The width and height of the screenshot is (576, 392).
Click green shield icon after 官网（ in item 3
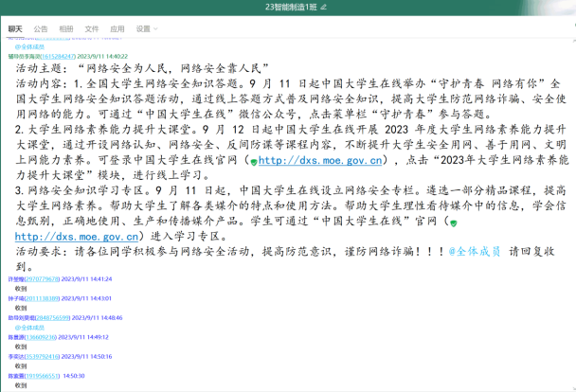point(454,223)
